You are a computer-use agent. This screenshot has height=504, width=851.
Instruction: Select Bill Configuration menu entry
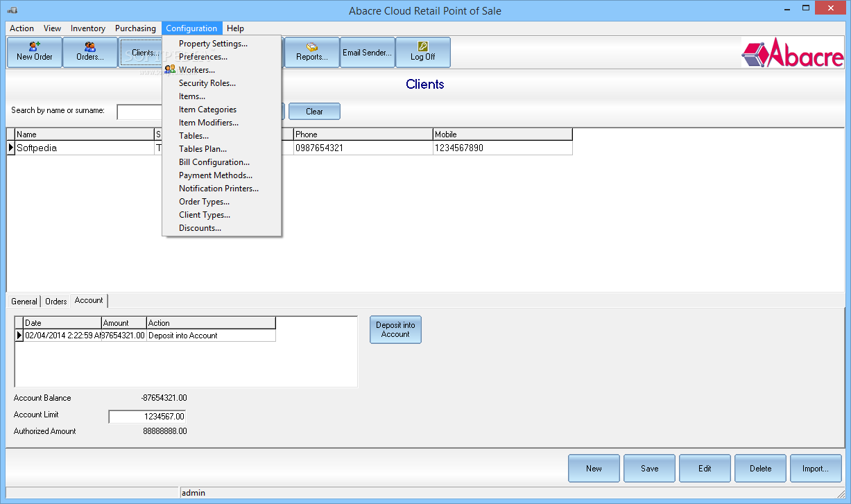coord(222,162)
